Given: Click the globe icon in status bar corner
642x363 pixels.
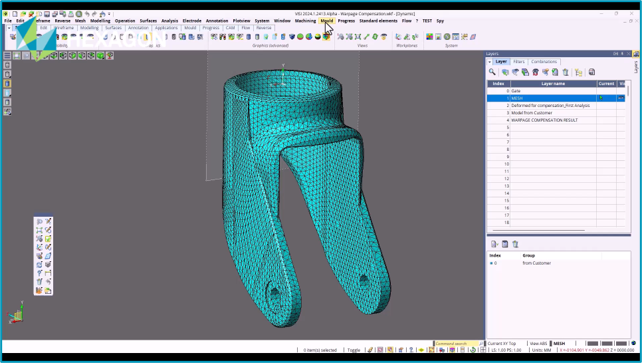Looking at the screenshot, I should [x=633, y=343].
